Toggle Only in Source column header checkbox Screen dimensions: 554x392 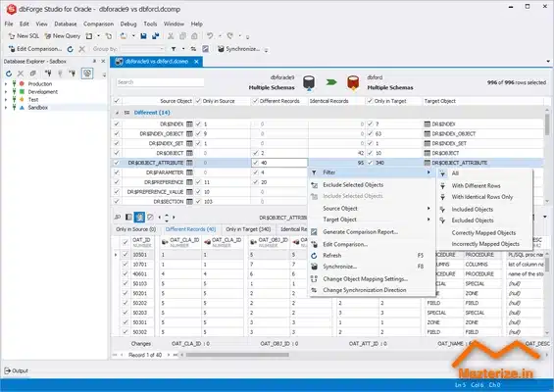point(198,101)
